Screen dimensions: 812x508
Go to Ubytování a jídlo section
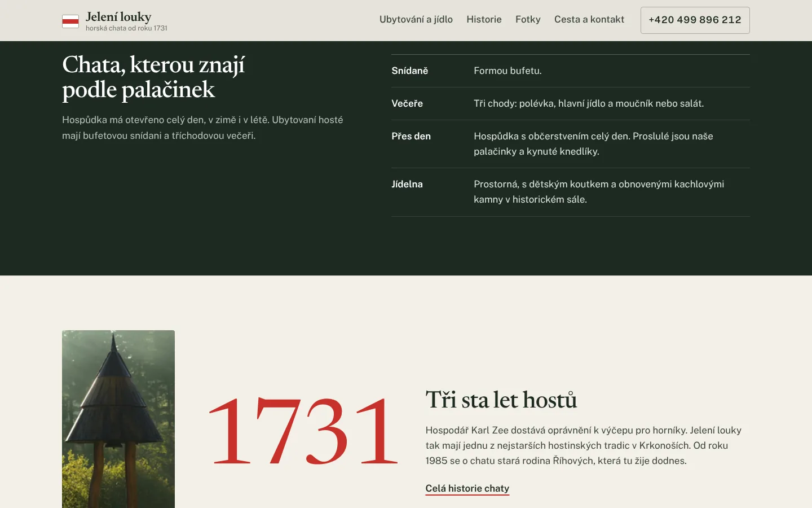[x=416, y=20]
